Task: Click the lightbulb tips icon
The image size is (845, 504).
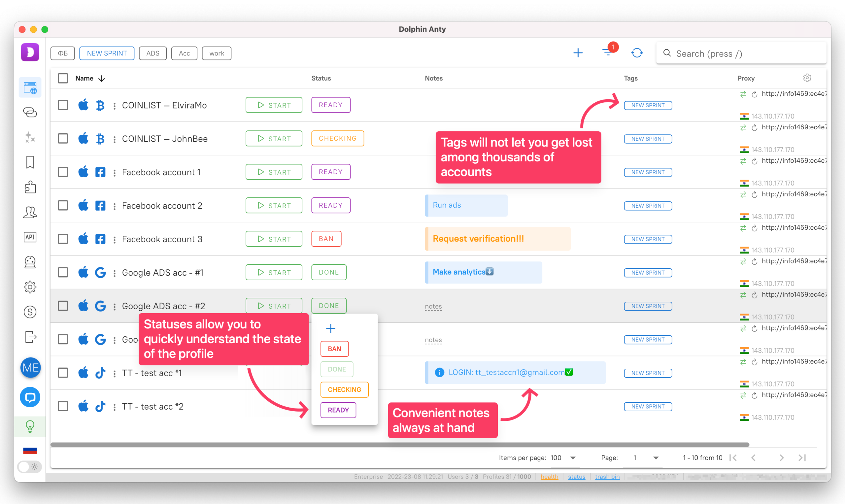Action: 30,426
